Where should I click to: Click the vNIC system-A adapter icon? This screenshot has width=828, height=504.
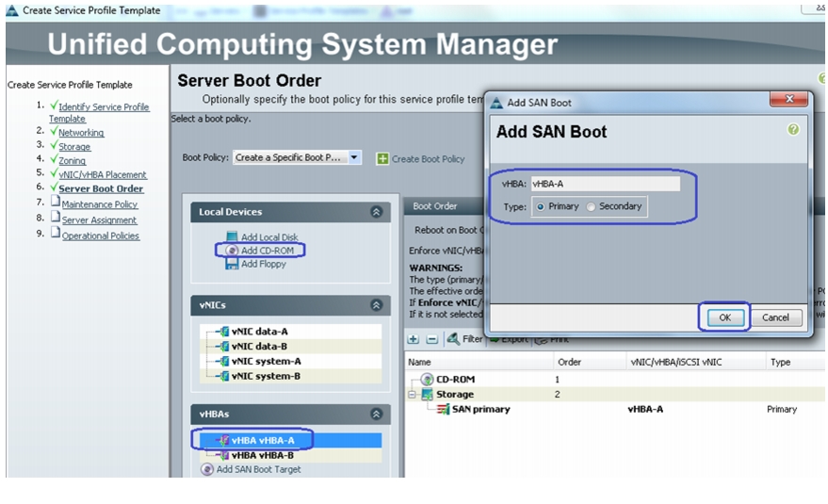(224, 362)
